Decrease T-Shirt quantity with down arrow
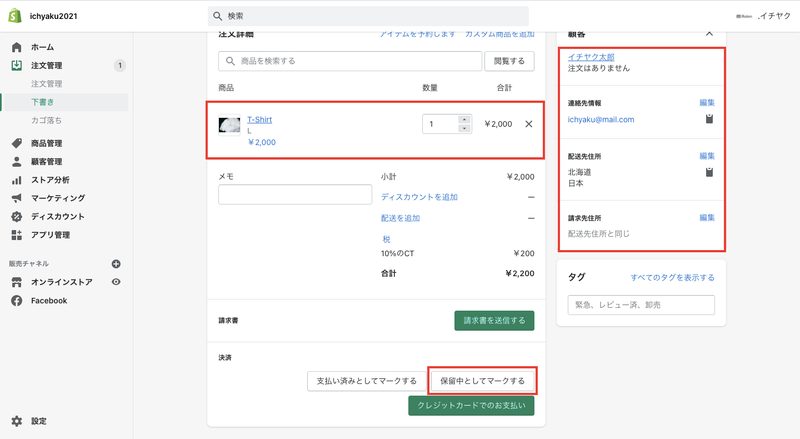The height and width of the screenshot is (439, 800). tap(464, 129)
